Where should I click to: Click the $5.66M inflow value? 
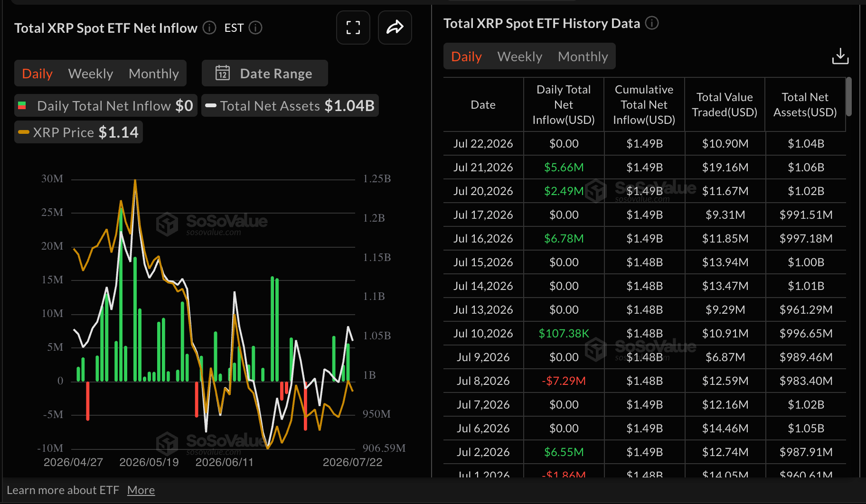[564, 167]
